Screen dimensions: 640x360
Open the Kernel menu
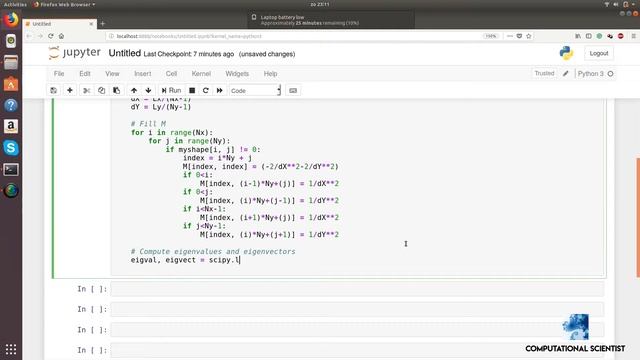tap(201, 73)
